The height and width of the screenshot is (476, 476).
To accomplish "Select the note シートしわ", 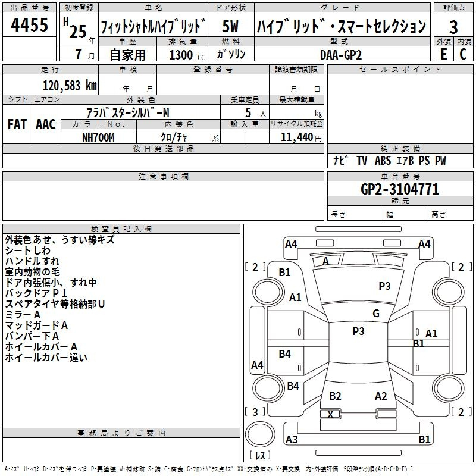I will point(27,250).
